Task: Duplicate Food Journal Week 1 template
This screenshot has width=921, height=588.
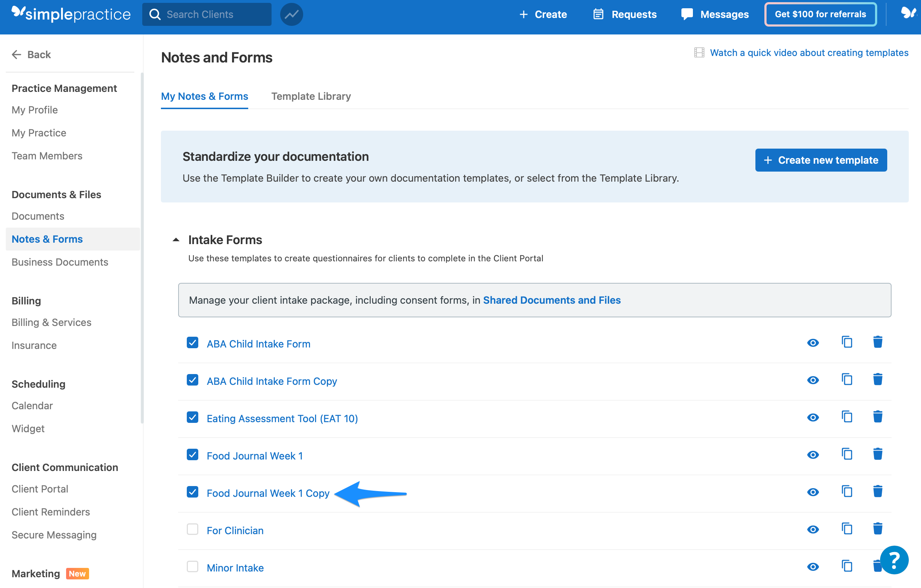Action: (847, 454)
